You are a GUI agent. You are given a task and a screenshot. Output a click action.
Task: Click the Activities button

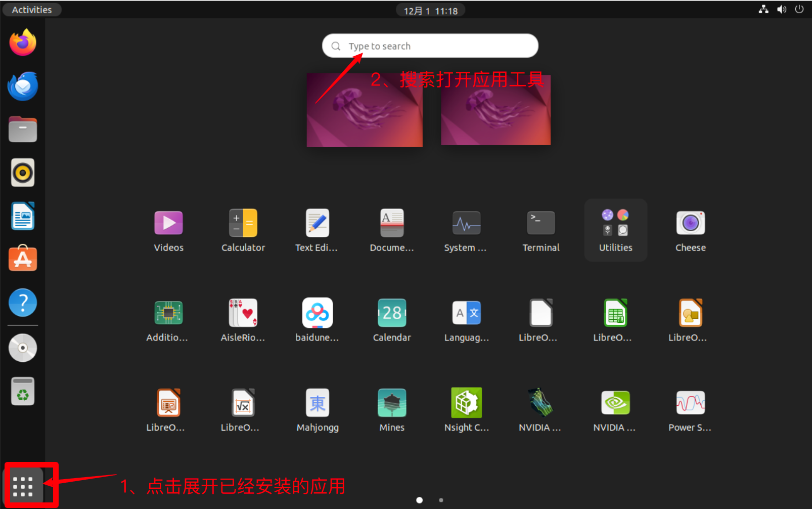tap(31, 10)
